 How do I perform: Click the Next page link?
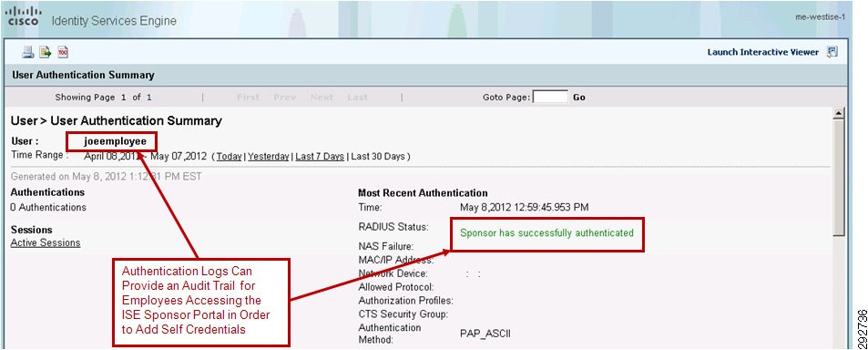tap(322, 97)
